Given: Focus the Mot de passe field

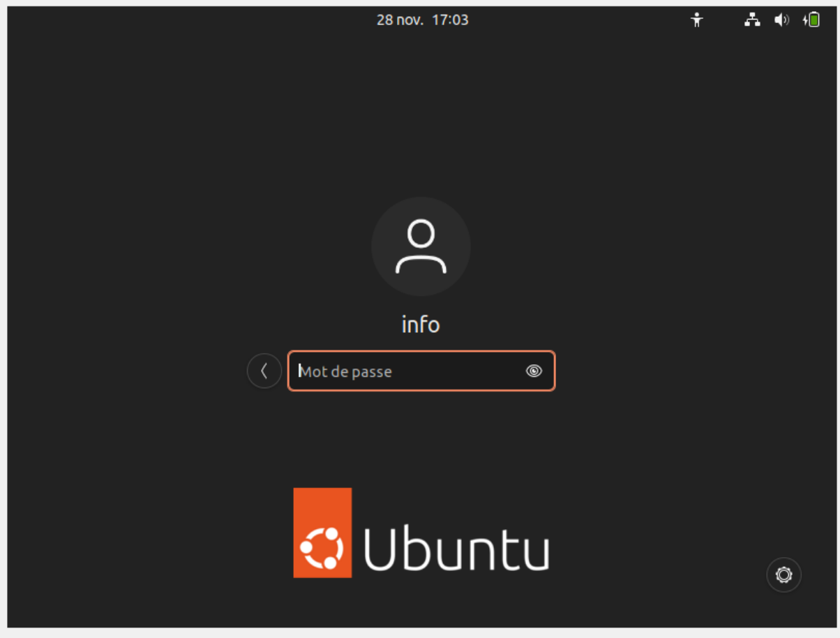Looking at the screenshot, I should point(421,371).
